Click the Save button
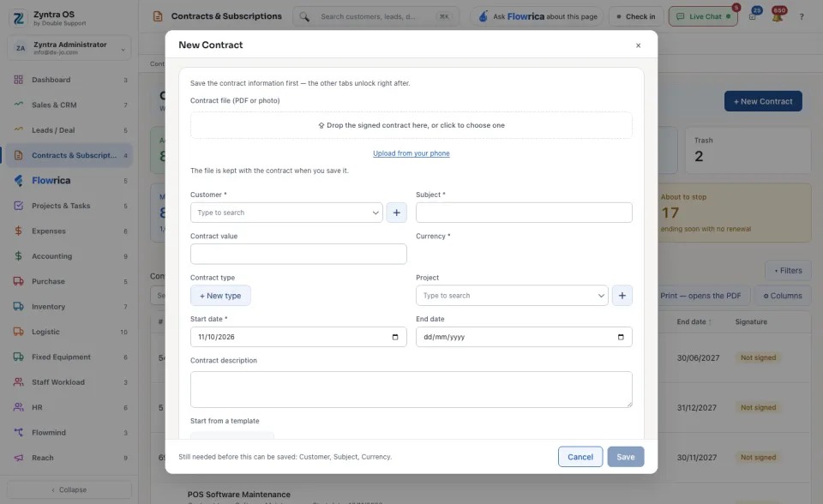The image size is (823, 504). coord(626,457)
